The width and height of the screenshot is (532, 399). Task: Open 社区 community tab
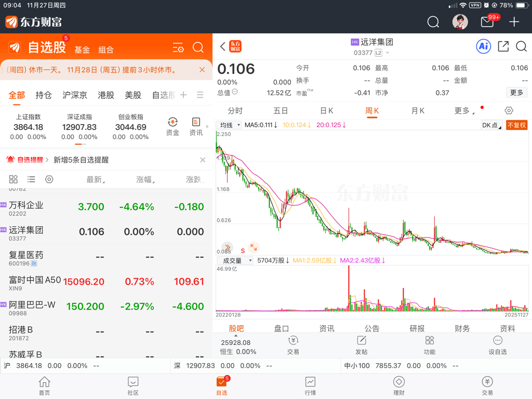pos(133,386)
